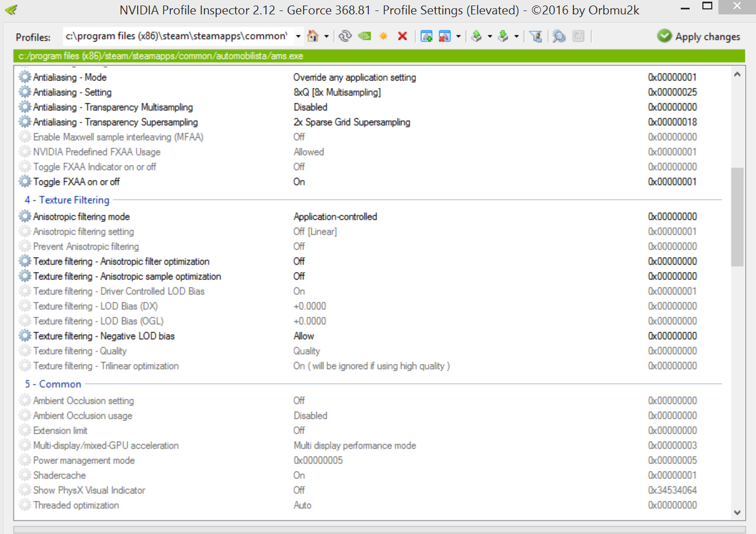Click the bit value editor grid icon
The height and width of the screenshot is (534, 756).
(x=578, y=36)
